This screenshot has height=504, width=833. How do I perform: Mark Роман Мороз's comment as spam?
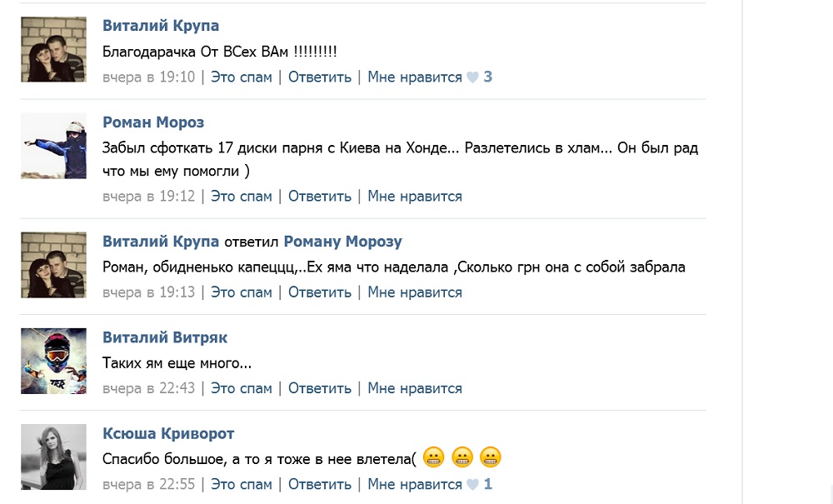[242, 197]
